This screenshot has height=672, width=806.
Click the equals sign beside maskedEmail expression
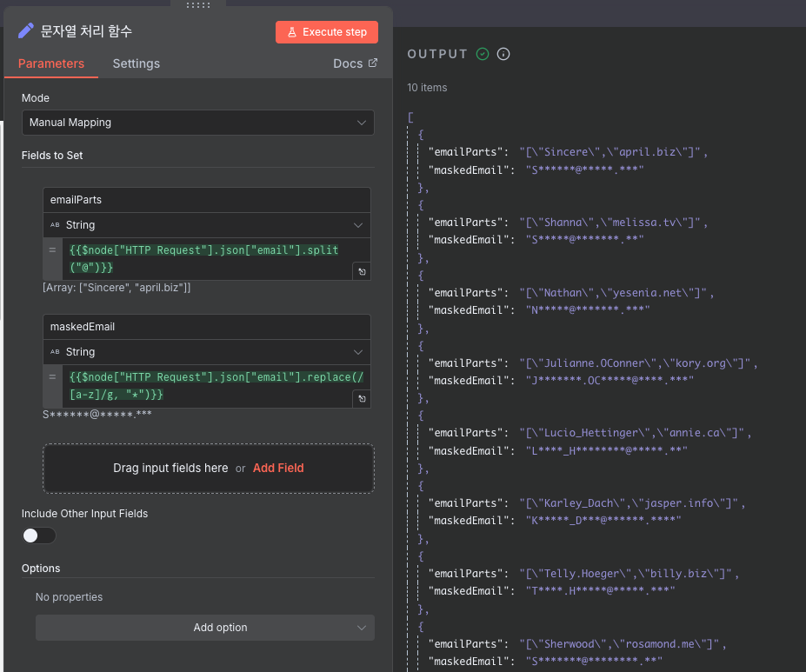[x=52, y=377]
